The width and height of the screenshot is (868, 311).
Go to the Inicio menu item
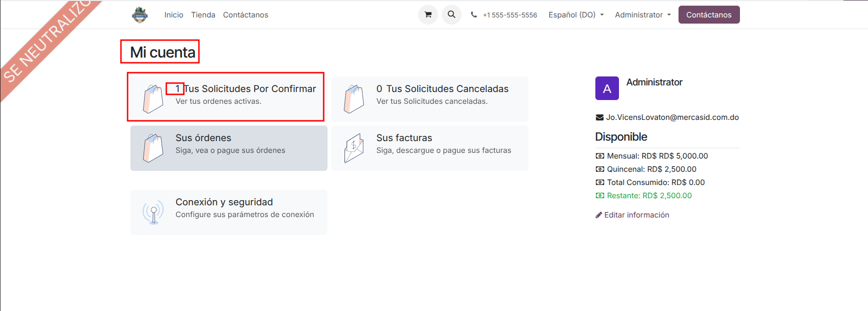(x=173, y=15)
